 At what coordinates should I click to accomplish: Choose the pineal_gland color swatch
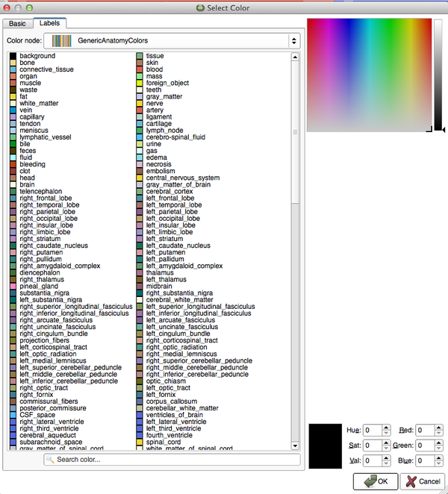13,286
